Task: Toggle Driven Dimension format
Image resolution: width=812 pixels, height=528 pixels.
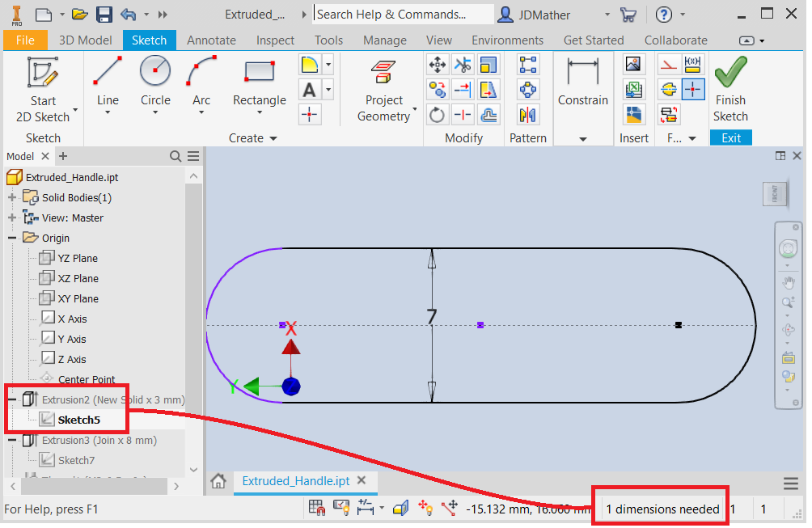Action: (x=693, y=65)
